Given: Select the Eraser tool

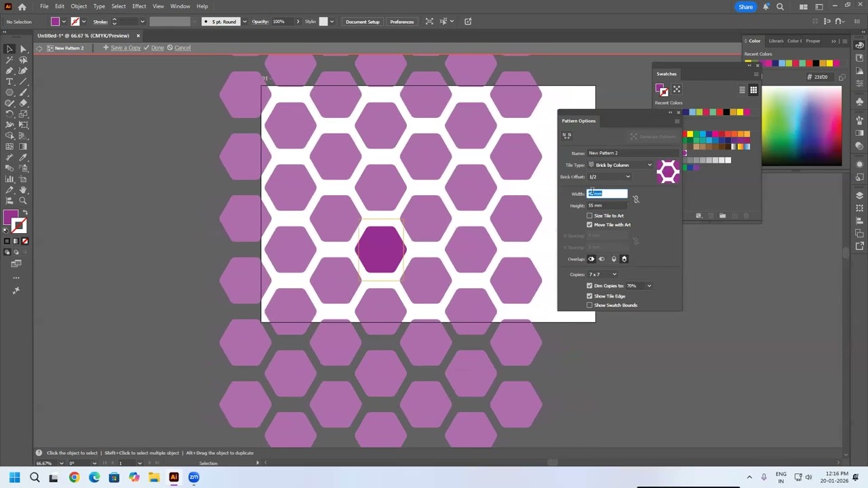Looking at the screenshot, I should (x=23, y=103).
